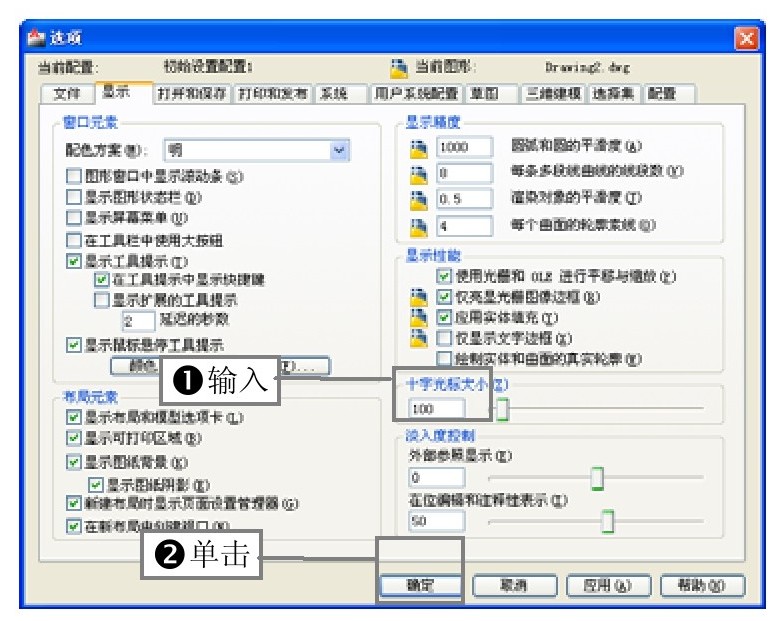Toggle 显示屏幕菜单 checkbox
Screen dimensions: 779x621
74,218
